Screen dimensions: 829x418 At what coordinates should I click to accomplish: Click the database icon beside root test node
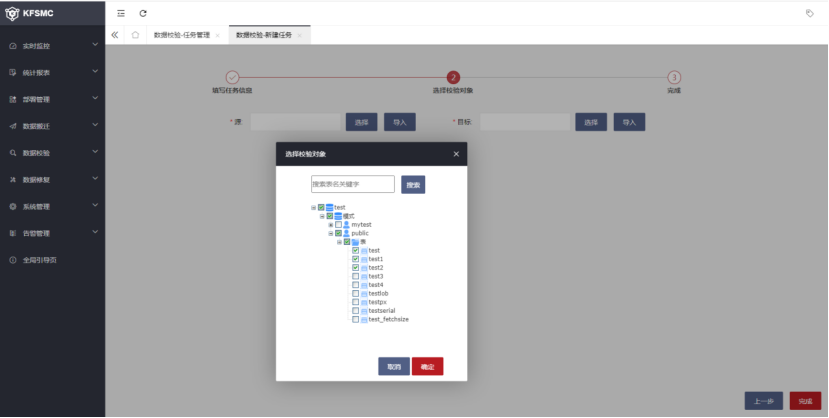(x=329, y=208)
